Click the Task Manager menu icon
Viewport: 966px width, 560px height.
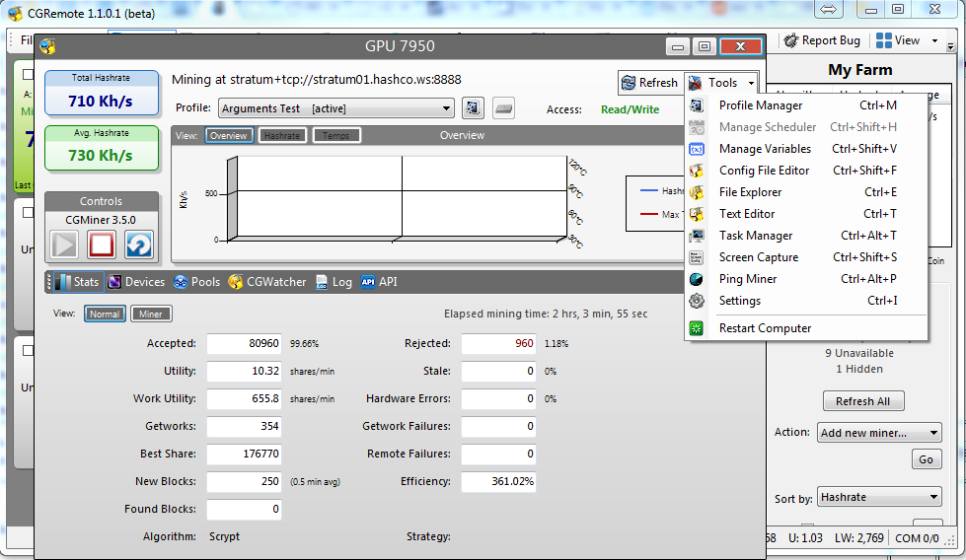(697, 236)
